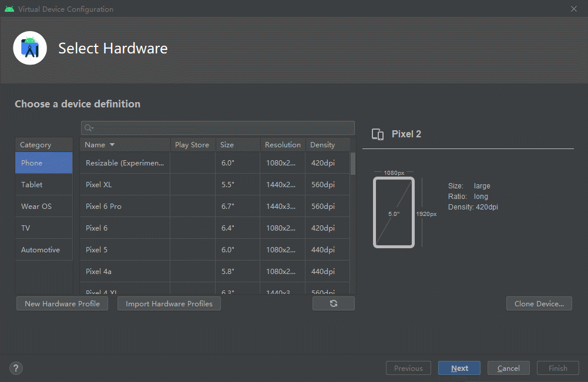The image size is (588, 382).
Task: Click the Pixel 2 device icon
Action: pyautogui.click(x=378, y=134)
